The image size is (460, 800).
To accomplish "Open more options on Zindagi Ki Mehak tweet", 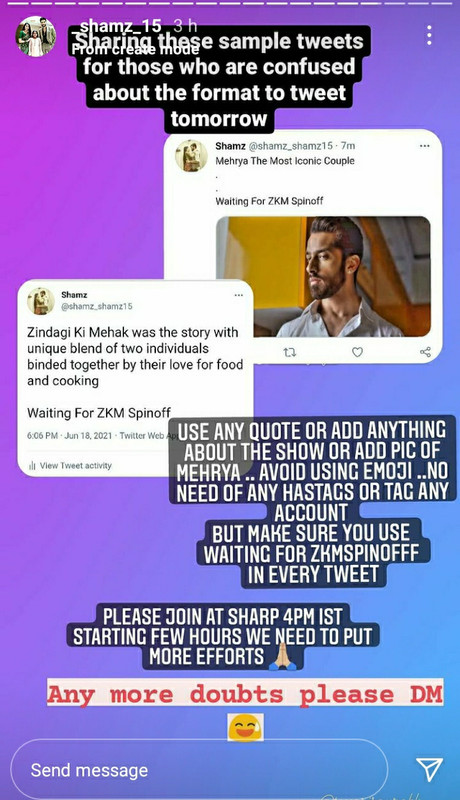I will (239, 295).
